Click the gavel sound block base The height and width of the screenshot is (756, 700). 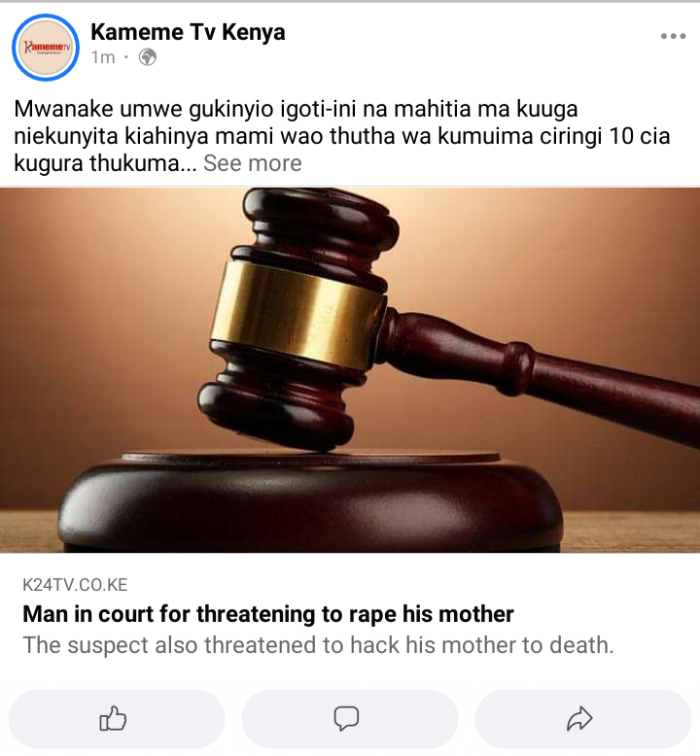[310, 501]
